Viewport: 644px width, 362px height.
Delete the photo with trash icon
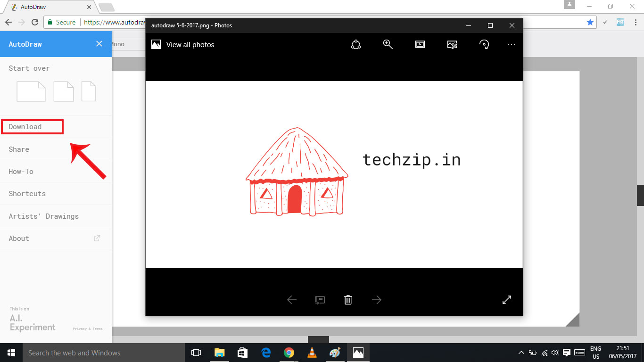[x=348, y=300]
